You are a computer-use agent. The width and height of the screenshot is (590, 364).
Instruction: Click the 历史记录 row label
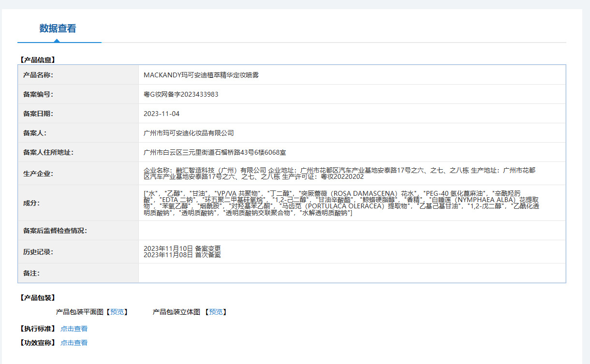point(38,252)
